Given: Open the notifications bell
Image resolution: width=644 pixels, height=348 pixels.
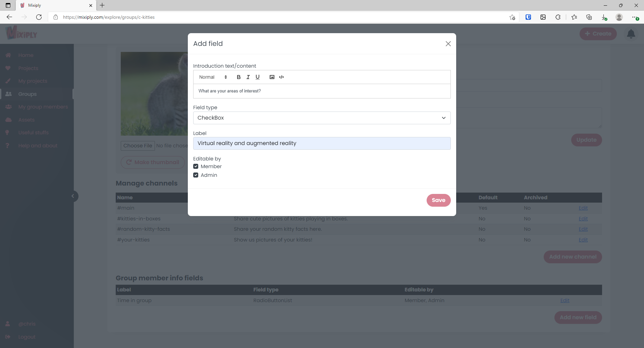Looking at the screenshot, I should [631, 34].
